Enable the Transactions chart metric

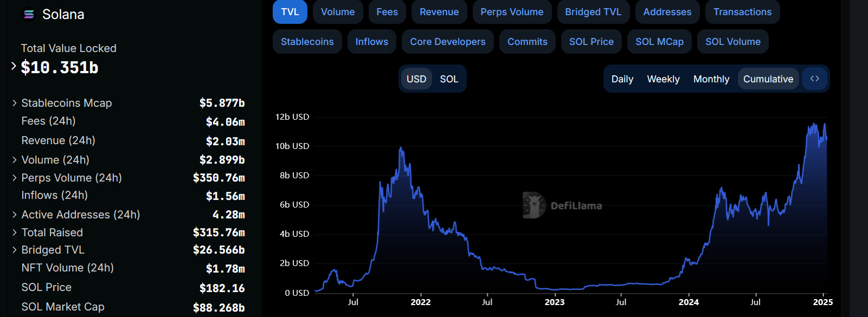tap(742, 12)
